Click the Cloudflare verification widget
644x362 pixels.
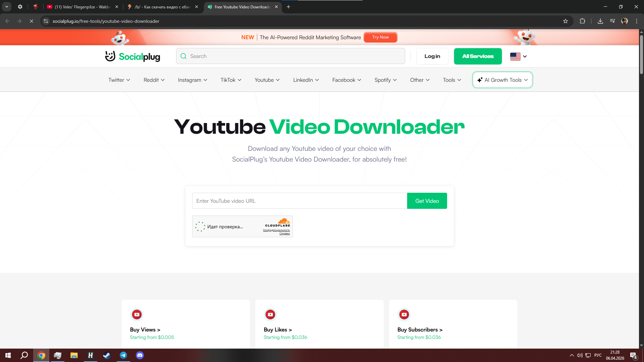click(x=242, y=227)
